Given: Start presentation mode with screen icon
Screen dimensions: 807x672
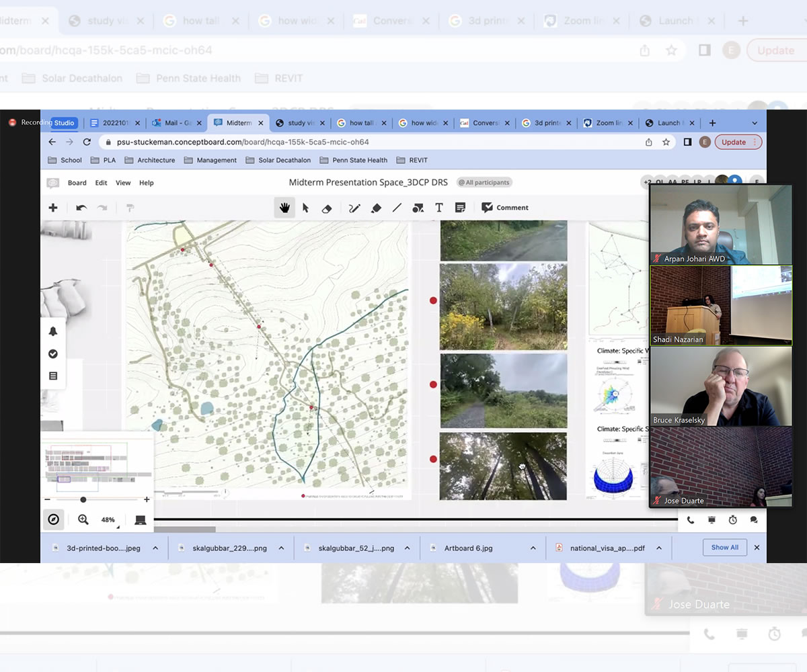Looking at the screenshot, I should [140, 519].
